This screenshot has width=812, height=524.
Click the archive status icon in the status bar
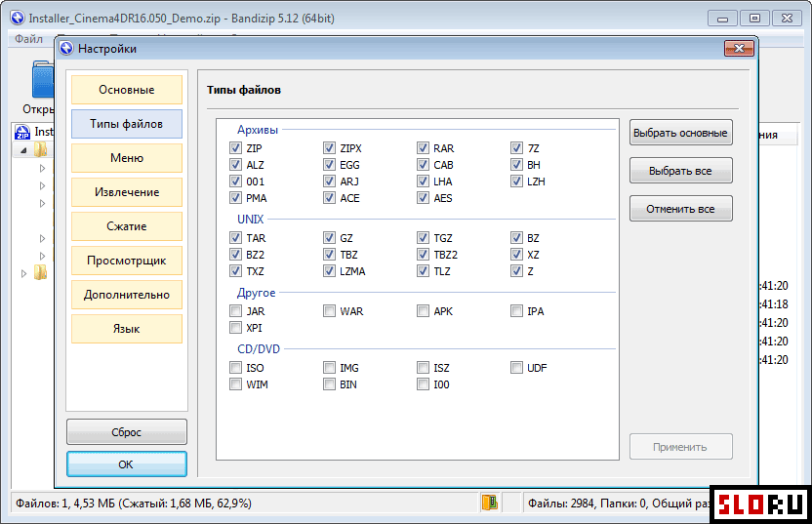click(489, 503)
